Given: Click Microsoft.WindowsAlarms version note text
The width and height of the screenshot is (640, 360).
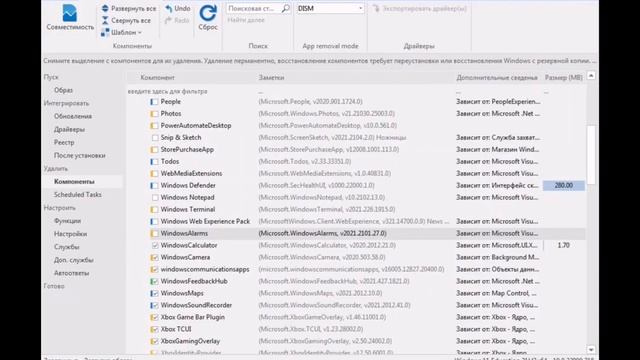Looking at the screenshot, I should [x=322, y=233].
